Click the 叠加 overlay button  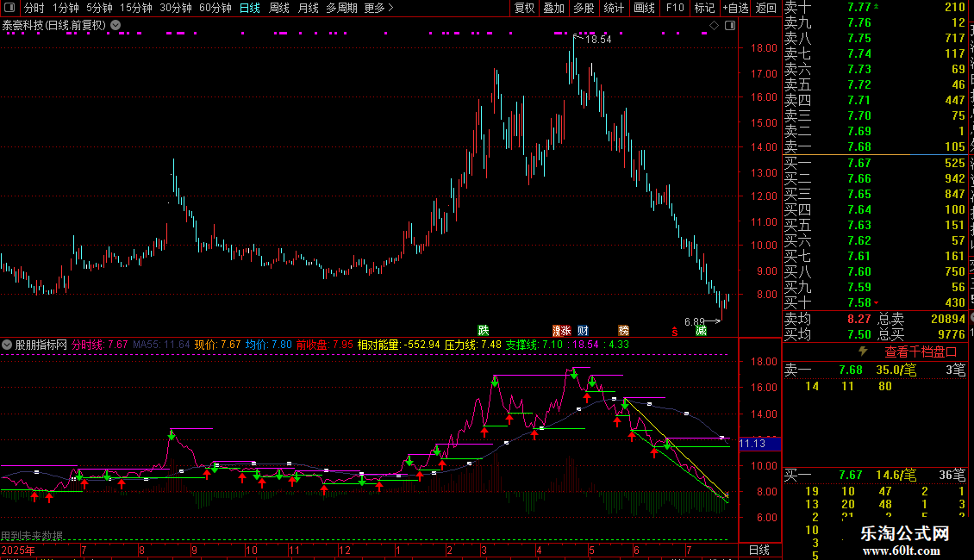point(554,8)
